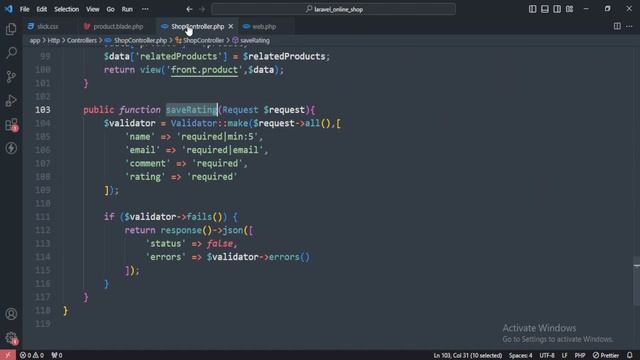
Task: Toggle the bottom panel layout icon
Action: click(x=544, y=9)
